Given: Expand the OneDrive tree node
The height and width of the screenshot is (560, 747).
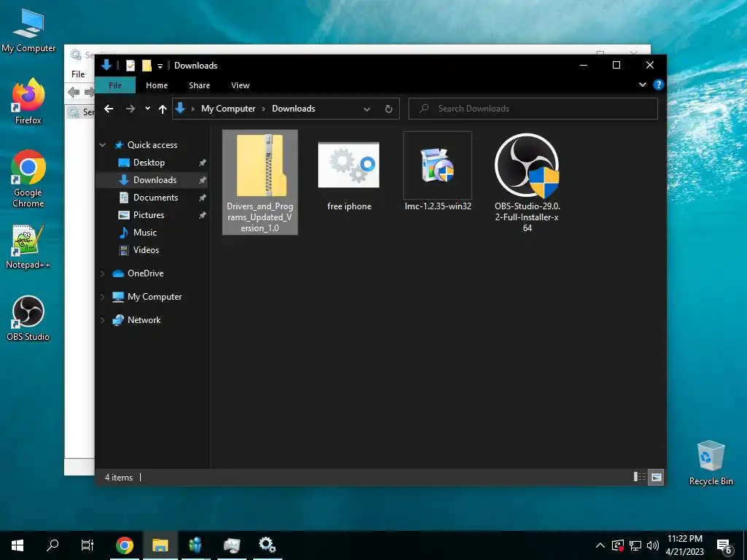Looking at the screenshot, I should (102, 273).
